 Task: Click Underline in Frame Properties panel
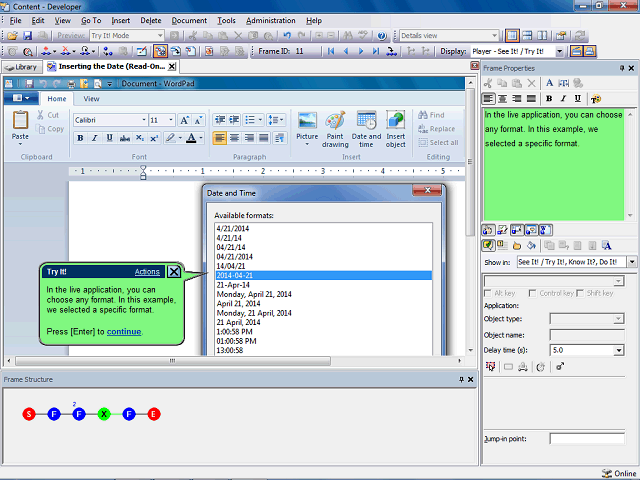[578, 99]
